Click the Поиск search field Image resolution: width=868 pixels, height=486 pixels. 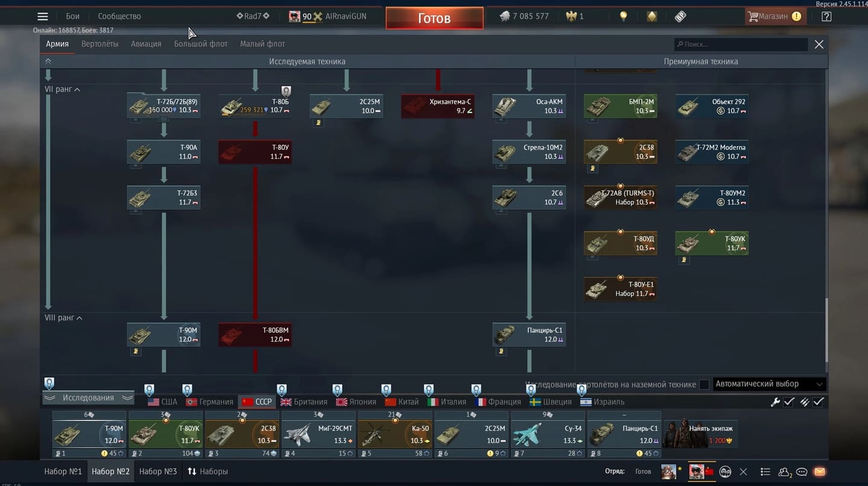pos(741,44)
